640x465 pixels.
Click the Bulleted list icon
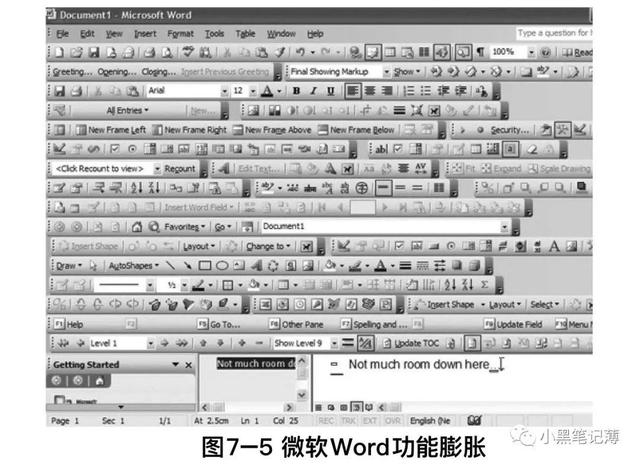coord(426,91)
